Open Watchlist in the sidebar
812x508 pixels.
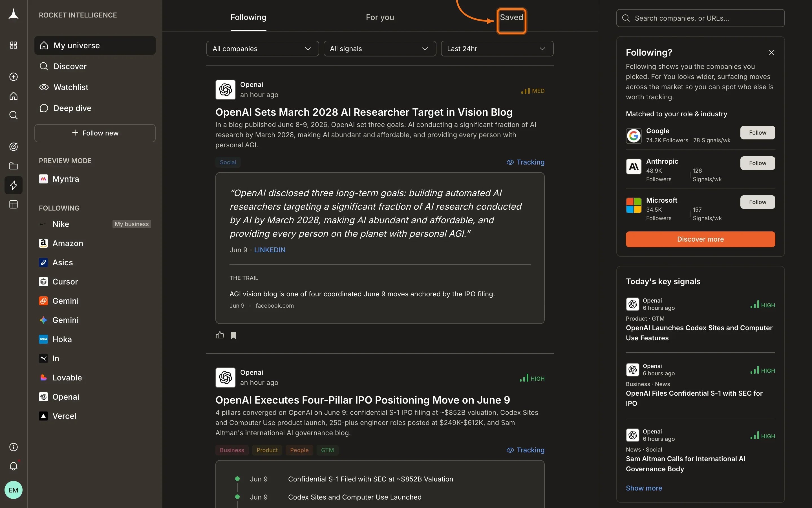click(95, 87)
